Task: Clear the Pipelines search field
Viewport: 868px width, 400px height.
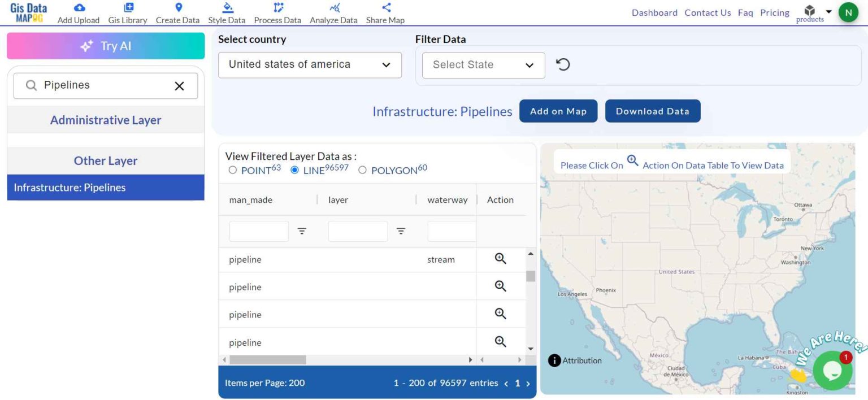Action: click(x=179, y=85)
